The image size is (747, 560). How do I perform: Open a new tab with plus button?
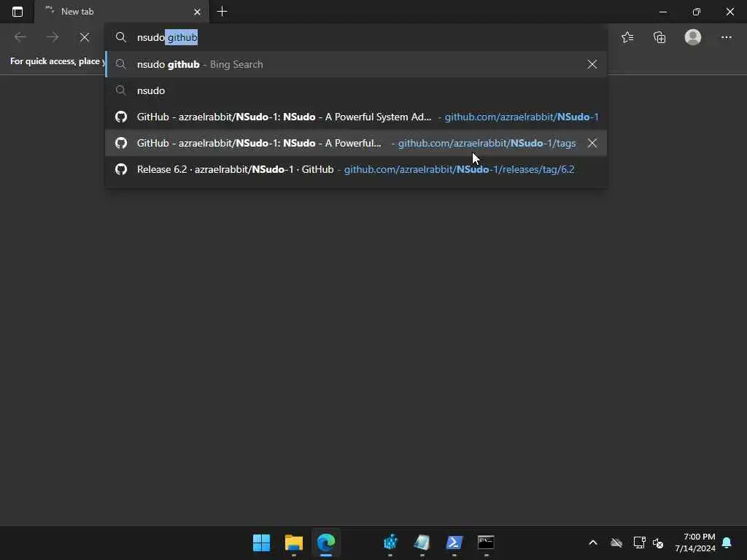(x=222, y=12)
